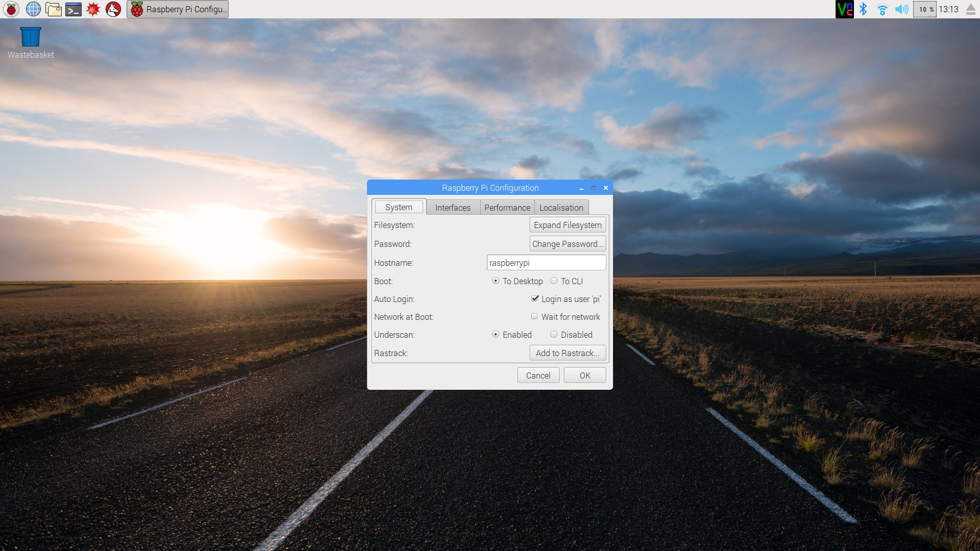Select boot To CLI option
The width and height of the screenshot is (980, 551).
554,281
